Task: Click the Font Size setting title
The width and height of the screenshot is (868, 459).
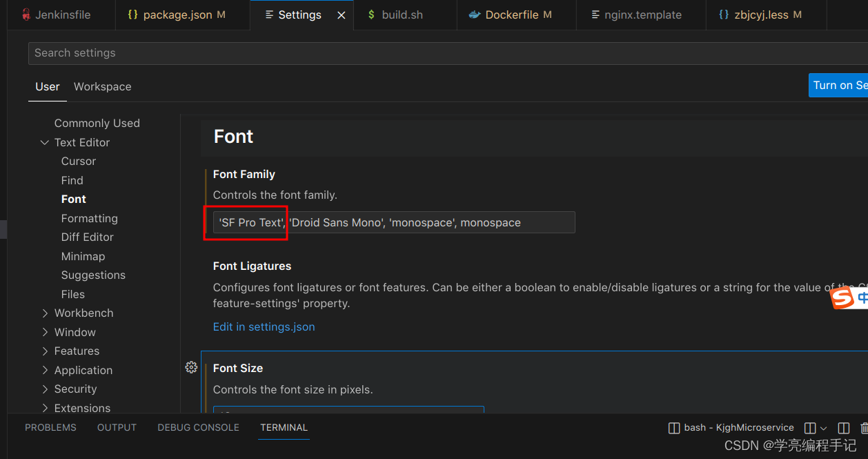Action: (238, 368)
